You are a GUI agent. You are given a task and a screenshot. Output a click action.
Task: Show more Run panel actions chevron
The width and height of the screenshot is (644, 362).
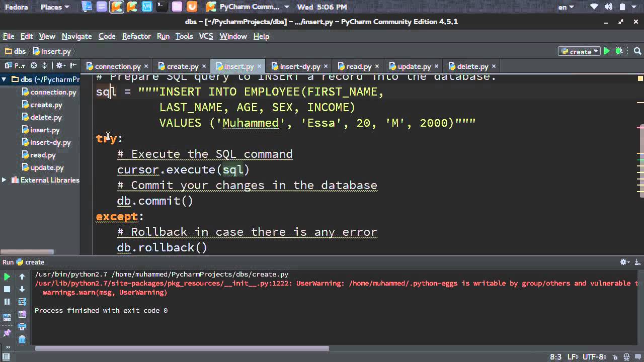click(8, 347)
